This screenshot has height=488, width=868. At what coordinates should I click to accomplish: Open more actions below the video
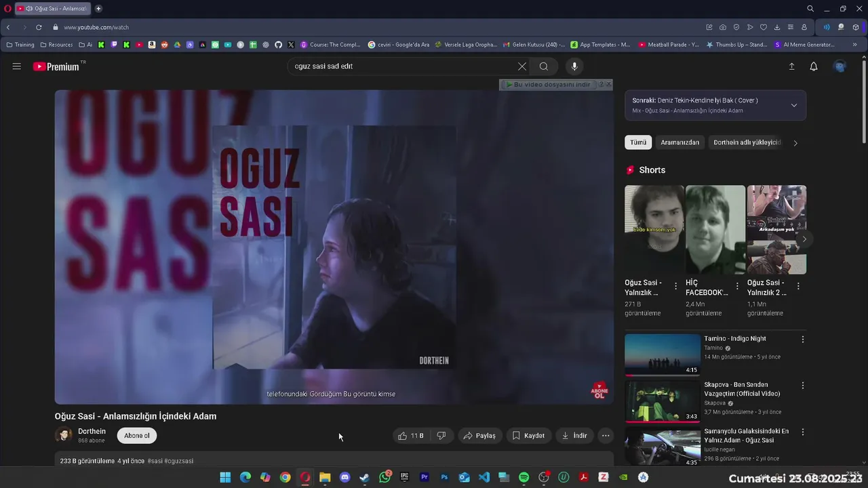[606, 436]
